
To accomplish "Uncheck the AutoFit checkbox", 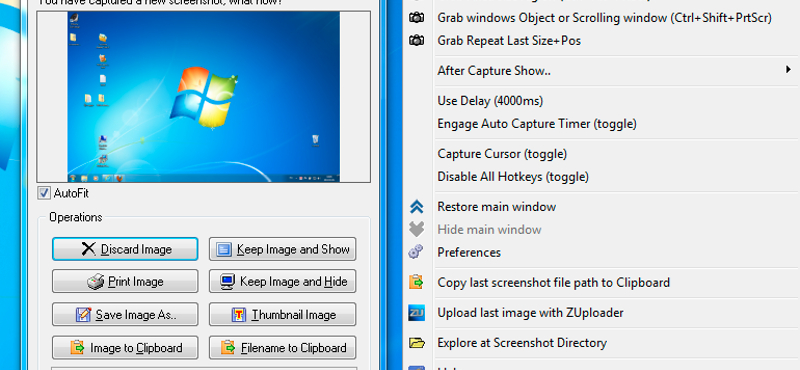I will click(44, 193).
